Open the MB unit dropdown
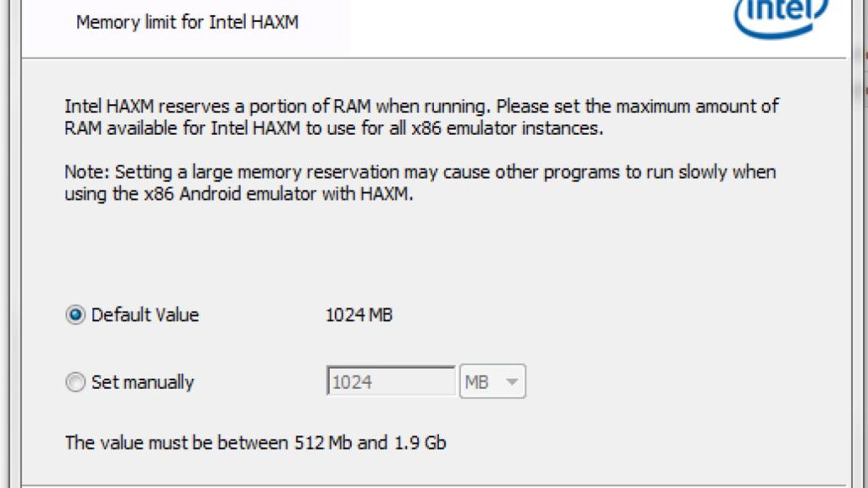 [492, 382]
